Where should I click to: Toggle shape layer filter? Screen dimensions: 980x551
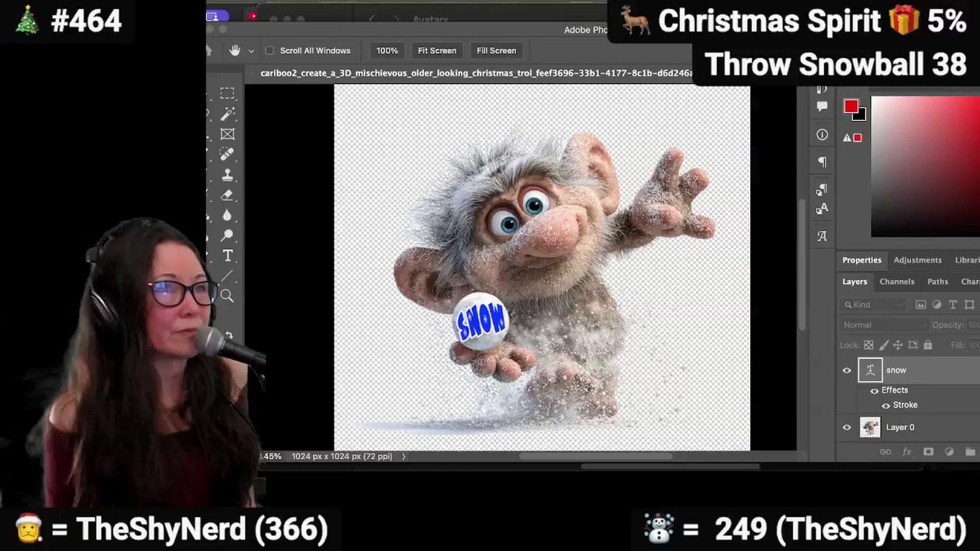pyautogui.click(x=969, y=305)
